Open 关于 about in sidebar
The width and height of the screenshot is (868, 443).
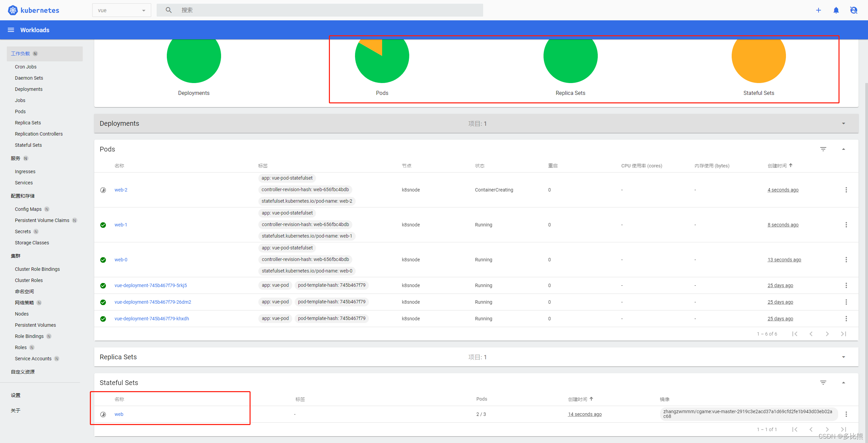pyautogui.click(x=16, y=410)
